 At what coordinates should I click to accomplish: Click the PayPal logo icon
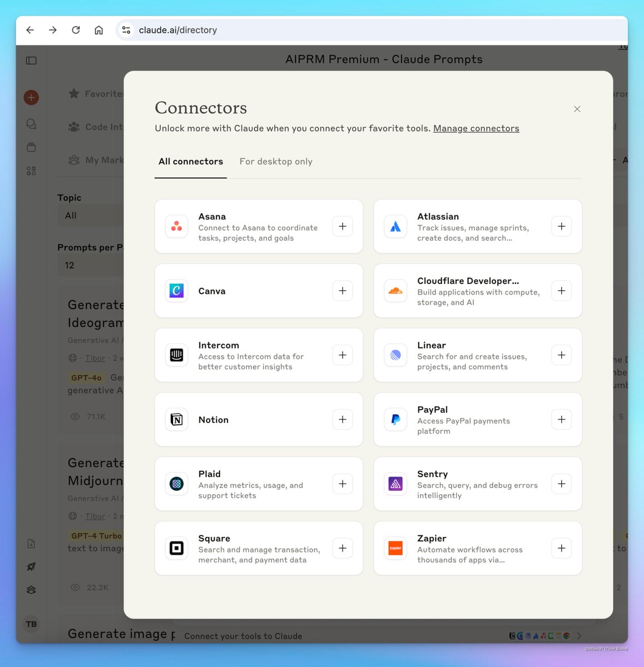pos(395,420)
